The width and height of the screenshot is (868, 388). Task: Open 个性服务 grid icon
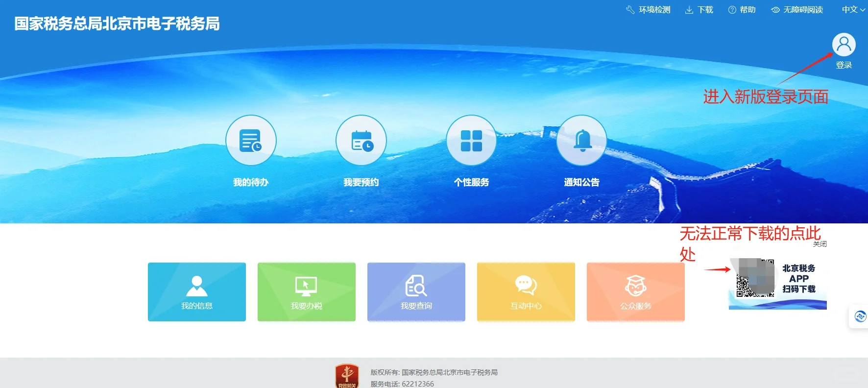coord(471,141)
